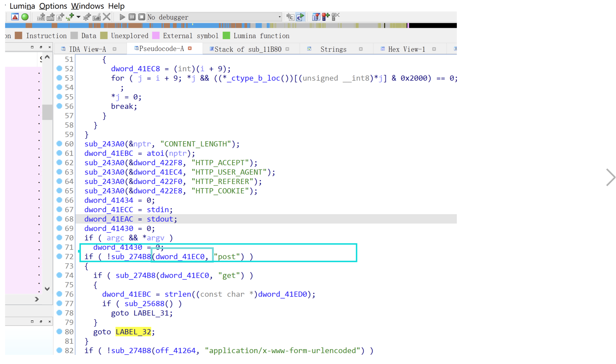Toggle breakpoint dot on line 68
The width and height of the screenshot is (616, 364).
[x=59, y=219]
